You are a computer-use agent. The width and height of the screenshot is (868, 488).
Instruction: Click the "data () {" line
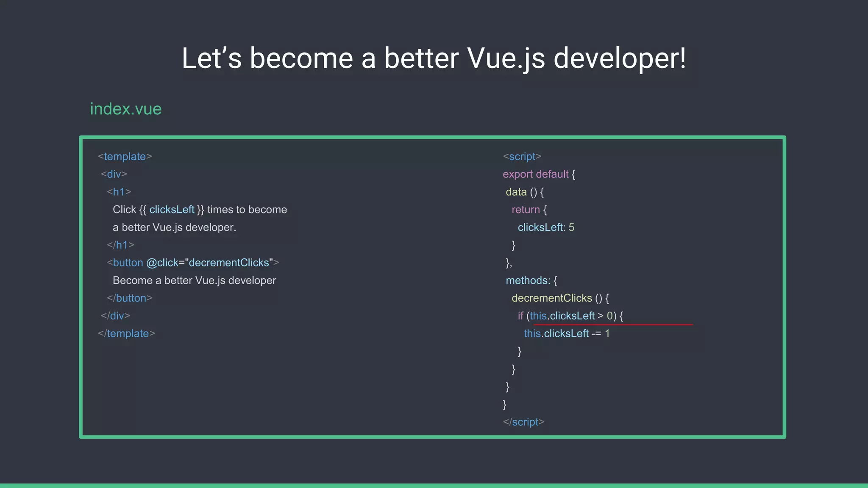coord(525,192)
